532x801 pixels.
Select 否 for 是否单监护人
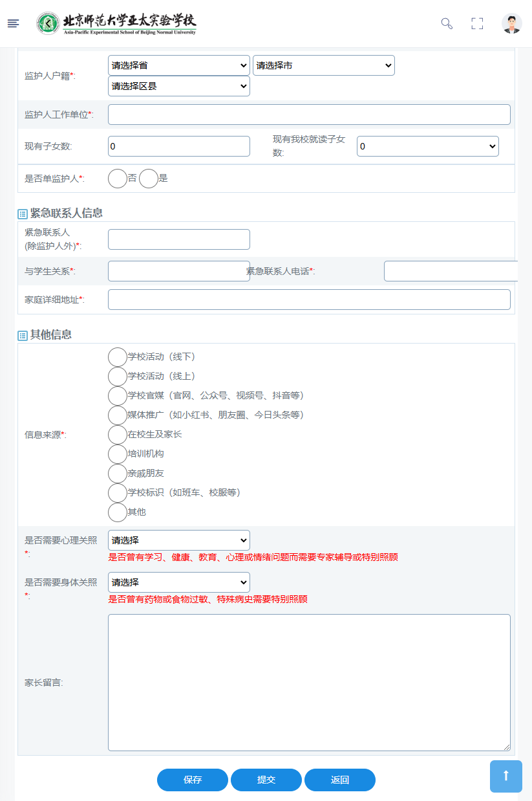tap(118, 179)
